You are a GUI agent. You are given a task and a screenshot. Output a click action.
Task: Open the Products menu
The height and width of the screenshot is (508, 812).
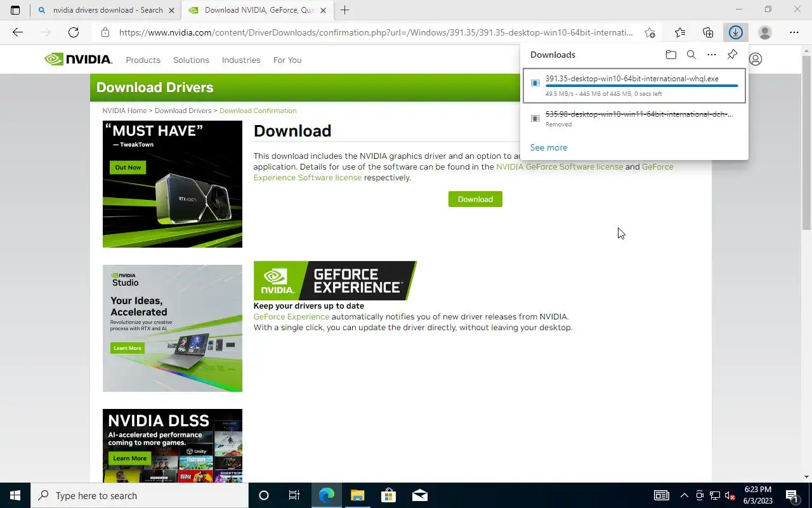(x=143, y=60)
